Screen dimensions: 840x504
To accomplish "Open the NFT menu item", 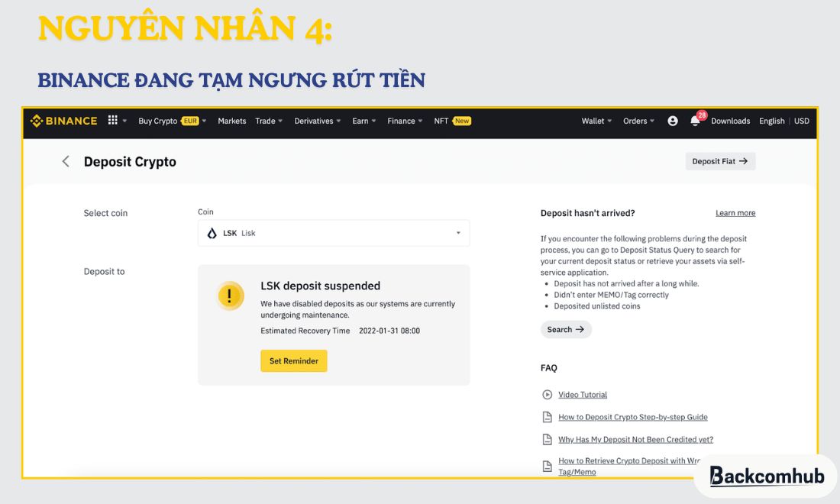I will [441, 121].
